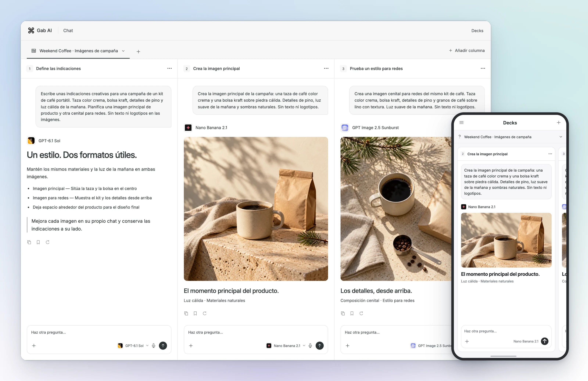The width and height of the screenshot is (588, 381).
Task: Select the Weekend Coffee deck tab
Action: (x=78, y=51)
